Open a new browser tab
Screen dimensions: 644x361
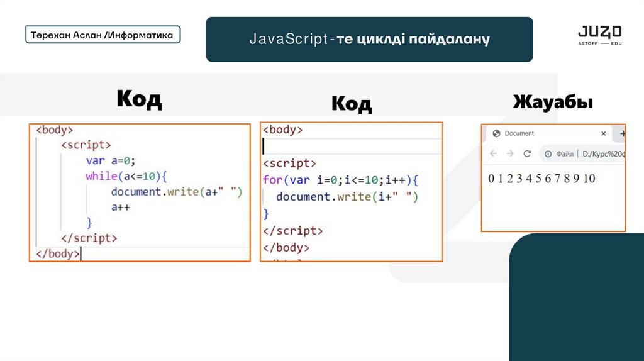click(623, 133)
